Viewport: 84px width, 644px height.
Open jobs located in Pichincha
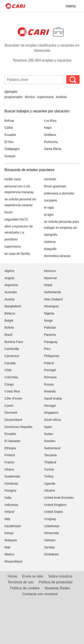coord(51,142)
